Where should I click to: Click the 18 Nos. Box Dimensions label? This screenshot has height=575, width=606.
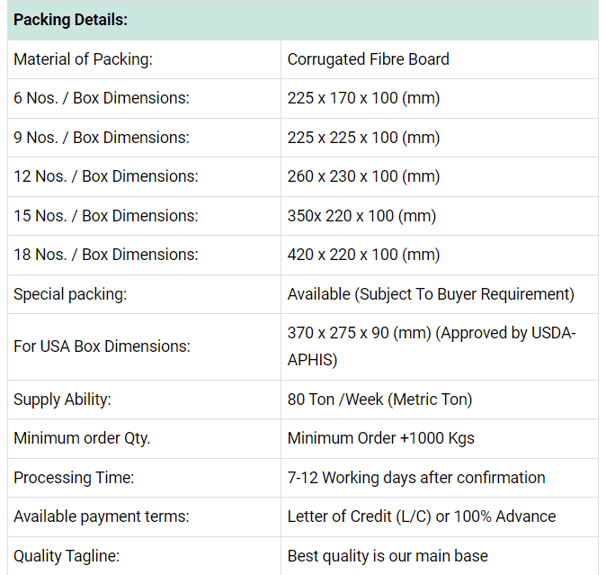click(105, 254)
